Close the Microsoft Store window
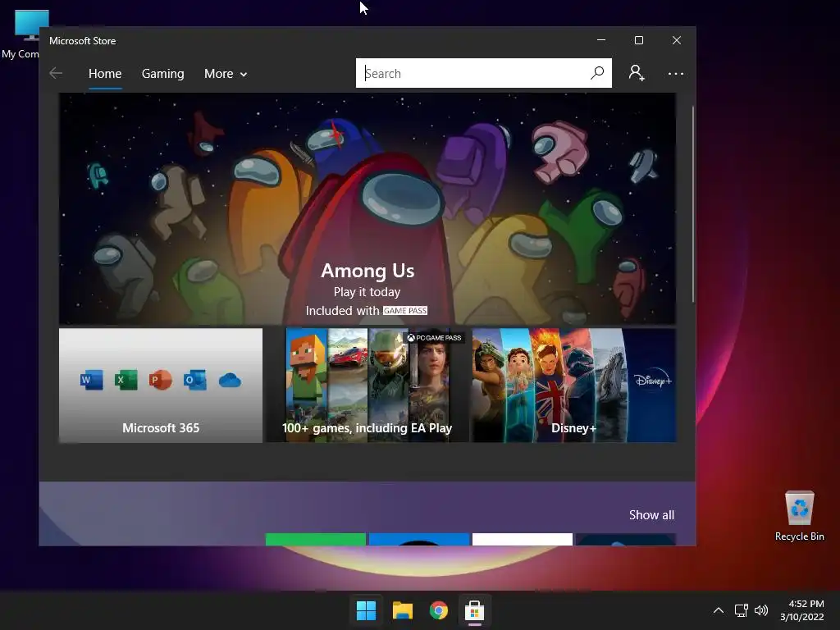This screenshot has width=840, height=630. (677, 40)
